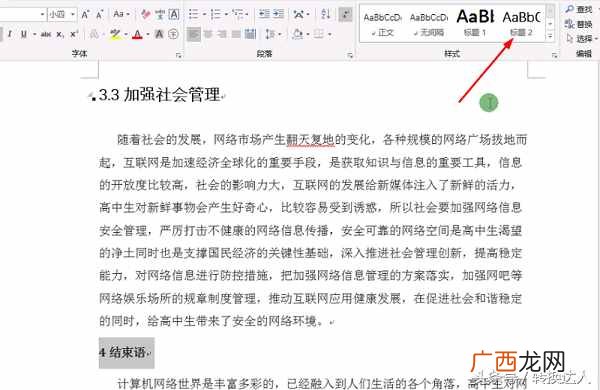Apply Character Border with the boxed A icon
The width and height of the screenshot is (600, 390).
[174, 15]
